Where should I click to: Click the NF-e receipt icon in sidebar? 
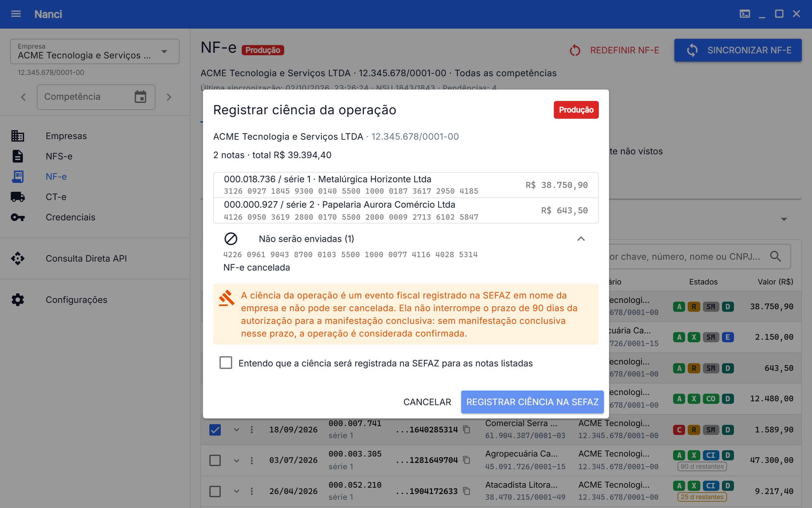coord(17,177)
